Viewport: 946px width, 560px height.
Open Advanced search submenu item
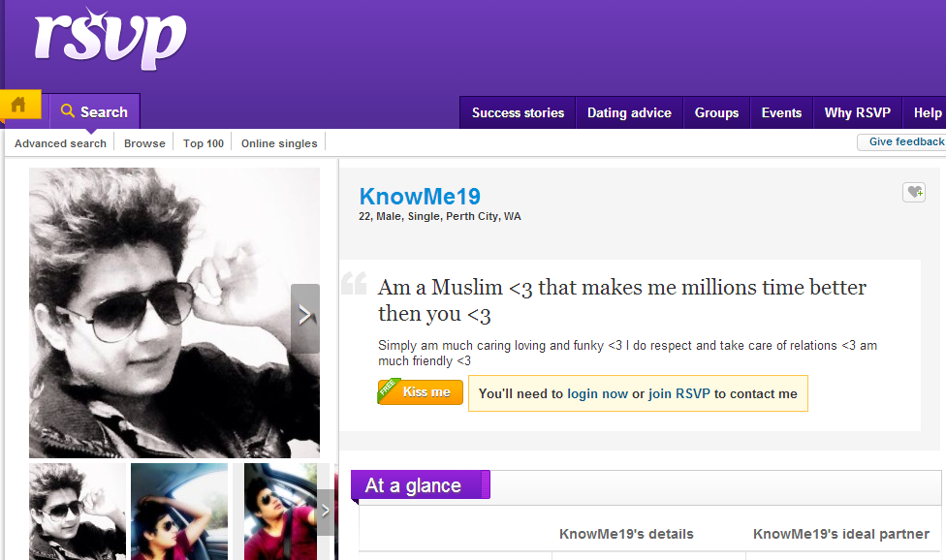60,143
